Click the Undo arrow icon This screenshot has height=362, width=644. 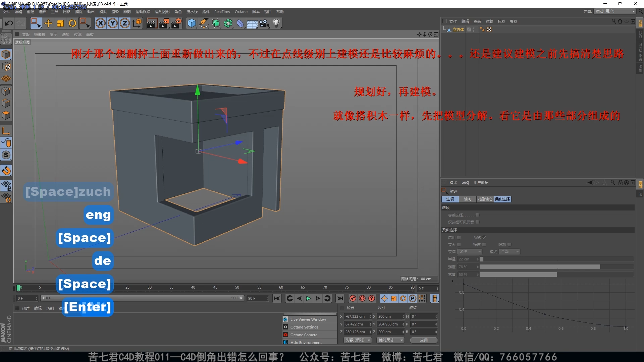tap(9, 23)
